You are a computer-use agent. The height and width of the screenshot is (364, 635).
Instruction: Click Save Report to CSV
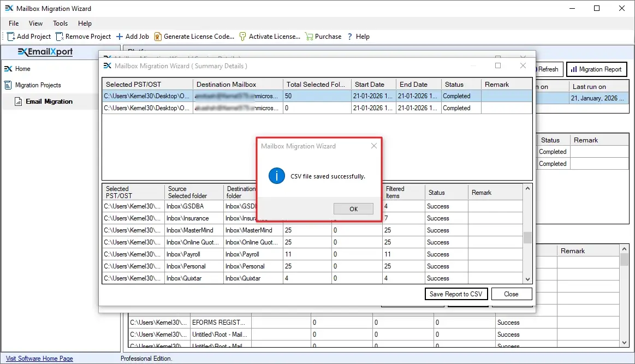pos(456,294)
